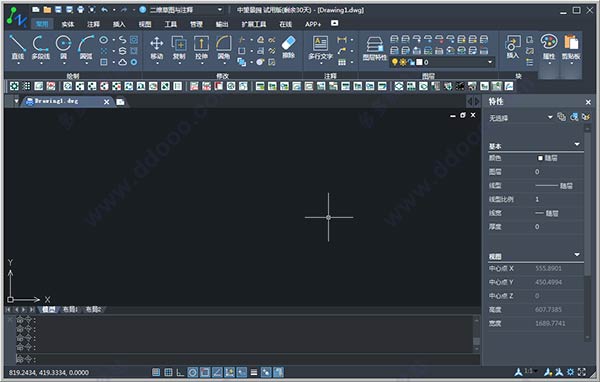Collapse the 基本 section in properties panel
The image size is (600, 382).
(x=577, y=144)
